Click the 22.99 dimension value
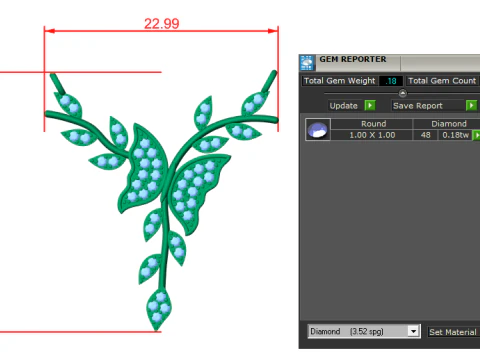480x360 pixels. tap(162, 24)
